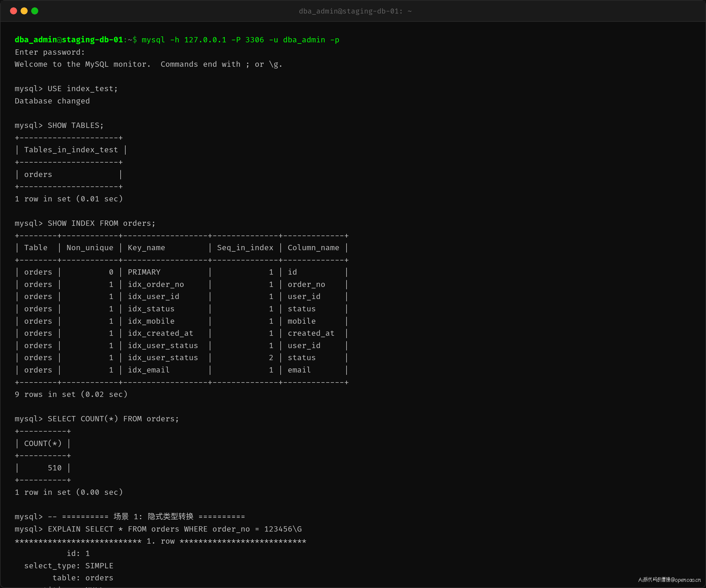Click the 'Enter password:' line

50,52
